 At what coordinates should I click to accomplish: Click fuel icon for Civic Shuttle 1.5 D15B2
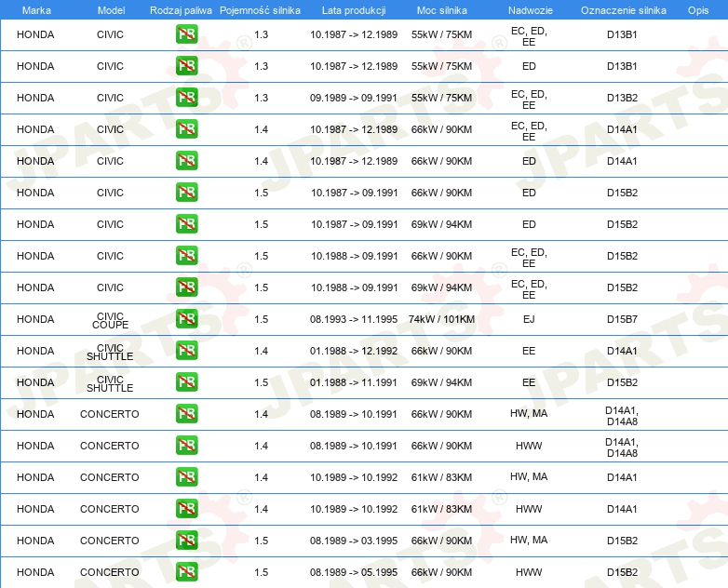coord(186,382)
